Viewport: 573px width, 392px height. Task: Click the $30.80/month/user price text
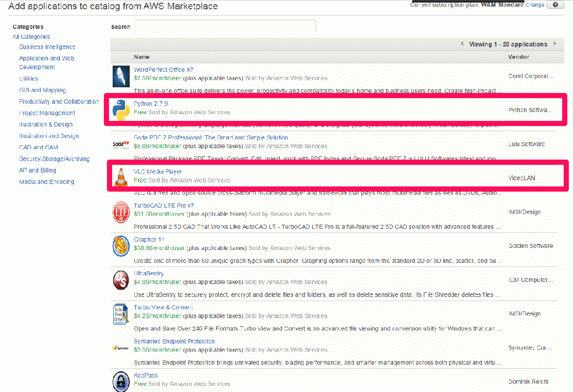point(159,248)
